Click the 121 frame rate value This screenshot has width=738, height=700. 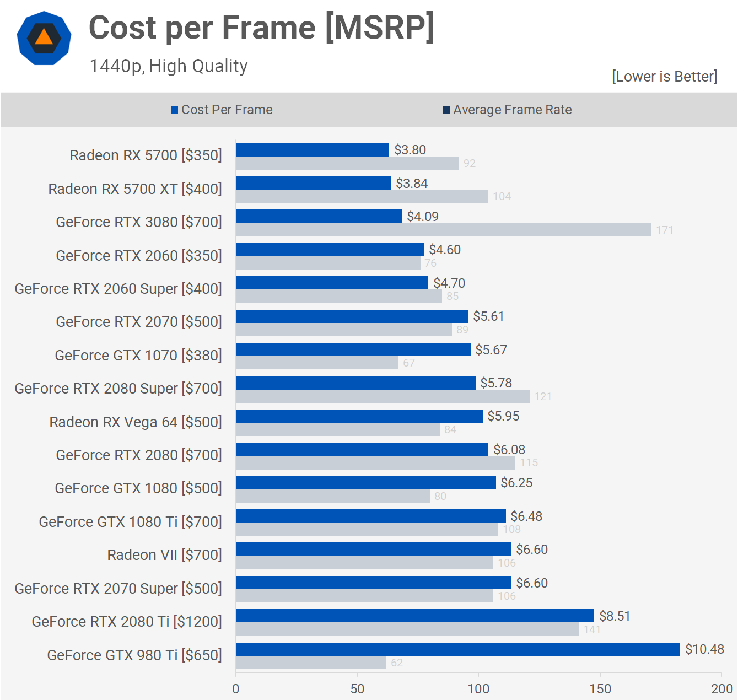pyautogui.click(x=543, y=396)
